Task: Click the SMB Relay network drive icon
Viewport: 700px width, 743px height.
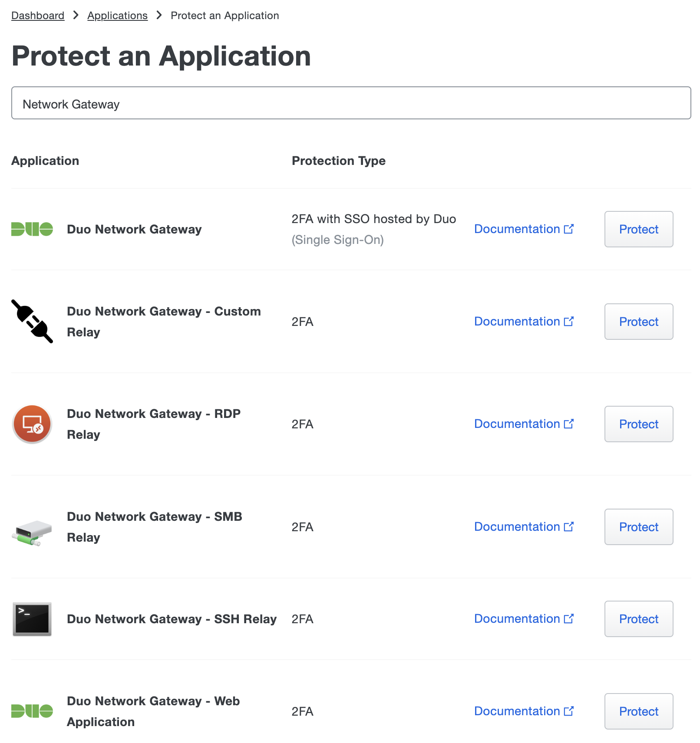Action: [32, 533]
